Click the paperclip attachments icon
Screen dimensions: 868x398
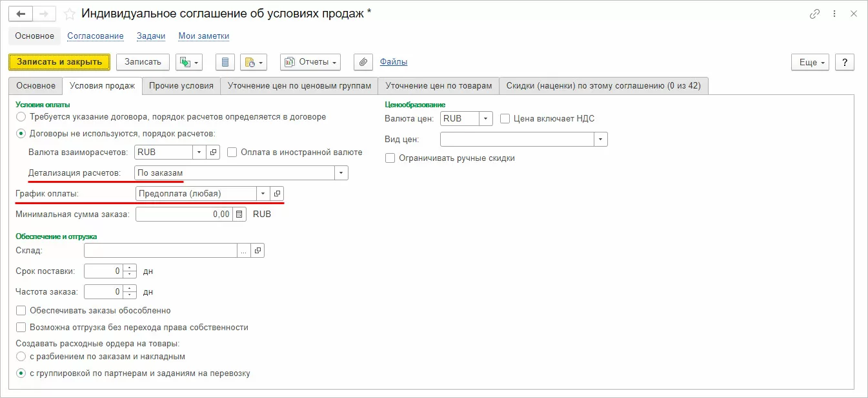point(363,62)
